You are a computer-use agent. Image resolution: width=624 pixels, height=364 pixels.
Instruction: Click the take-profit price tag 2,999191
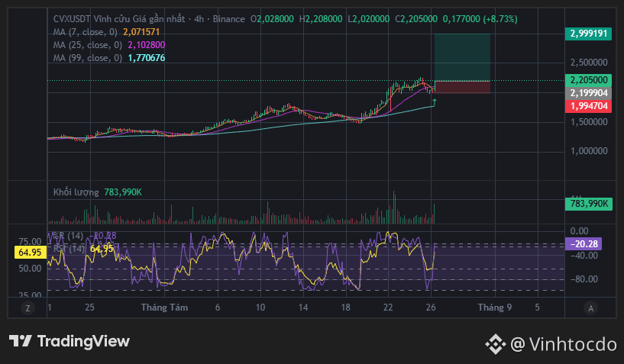point(588,34)
